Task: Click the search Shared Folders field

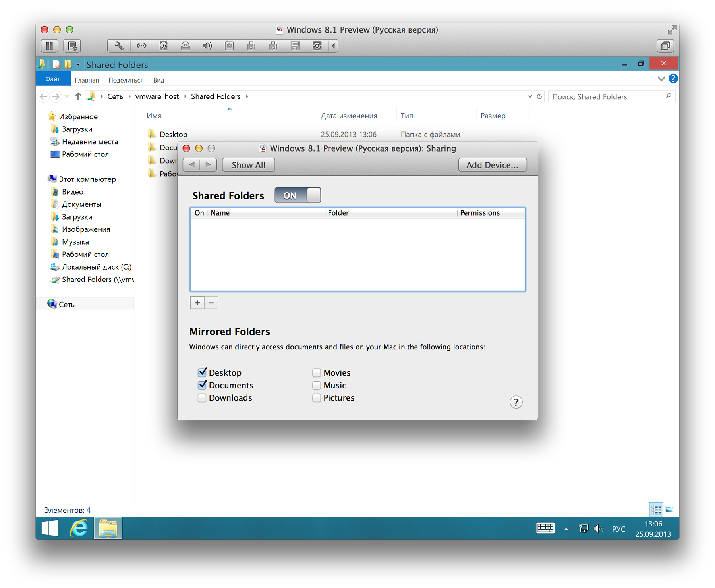Action: (x=611, y=96)
